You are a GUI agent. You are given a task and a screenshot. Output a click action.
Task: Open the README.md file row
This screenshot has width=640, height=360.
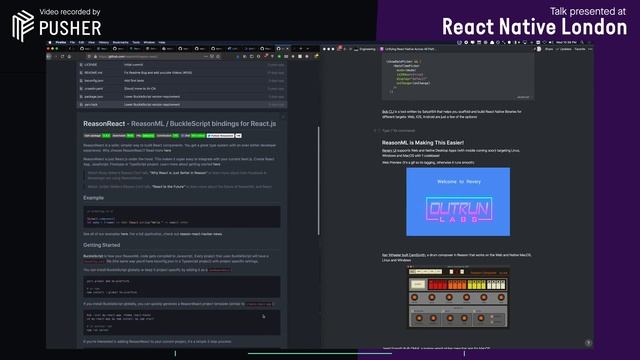(x=182, y=73)
